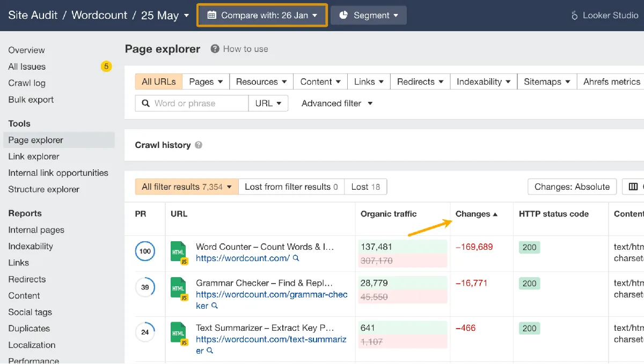Screen dimensions: 644x364
Task: Open the https://wordcount.com/ link
Action: 243,258
